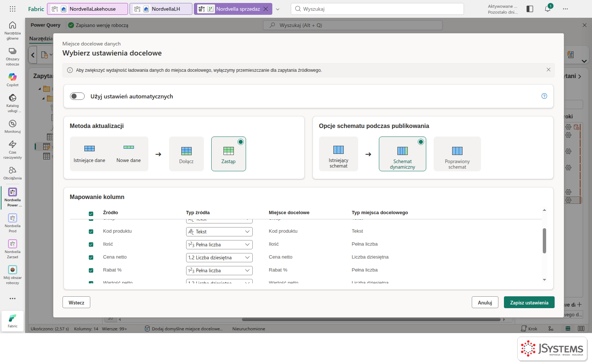The width and height of the screenshot is (592, 364).
Task: Click the Wyszukaj search field
Action: click(377, 9)
